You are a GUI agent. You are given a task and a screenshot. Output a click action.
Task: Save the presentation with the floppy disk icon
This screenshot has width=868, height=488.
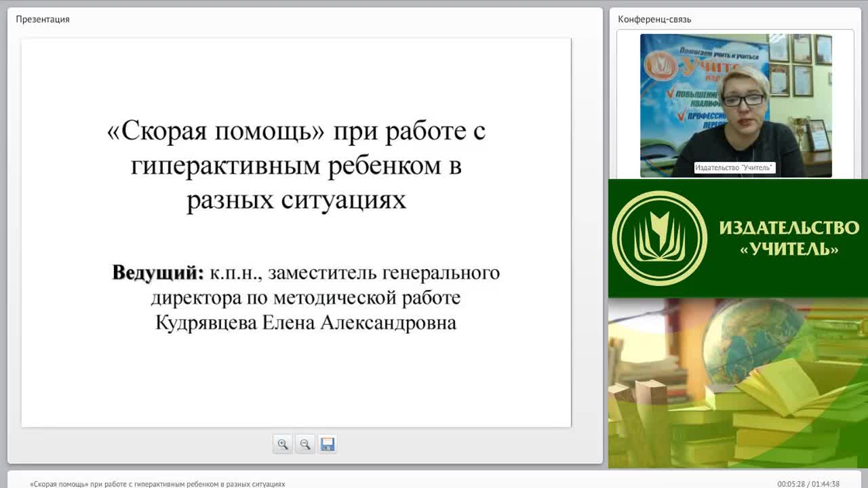coord(328,444)
